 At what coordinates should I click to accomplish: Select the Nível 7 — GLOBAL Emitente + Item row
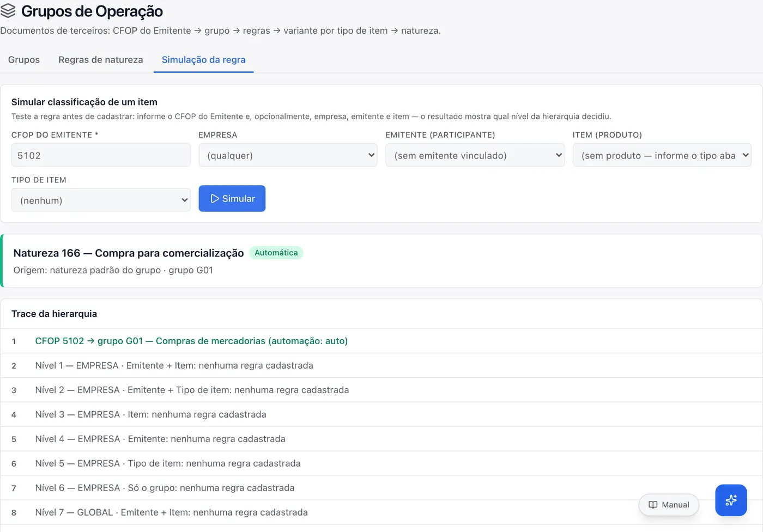[381, 512]
